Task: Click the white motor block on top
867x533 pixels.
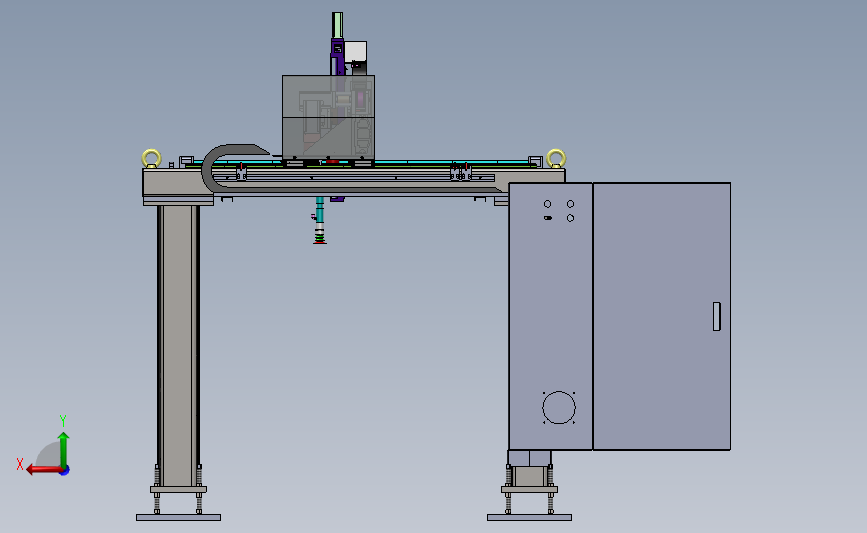Action: pyautogui.click(x=356, y=52)
